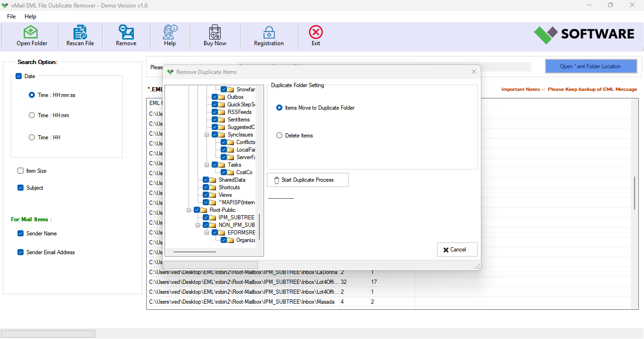This screenshot has height=339, width=644.
Task: Select the Inbox\Masada row path
Action: tap(242, 302)
